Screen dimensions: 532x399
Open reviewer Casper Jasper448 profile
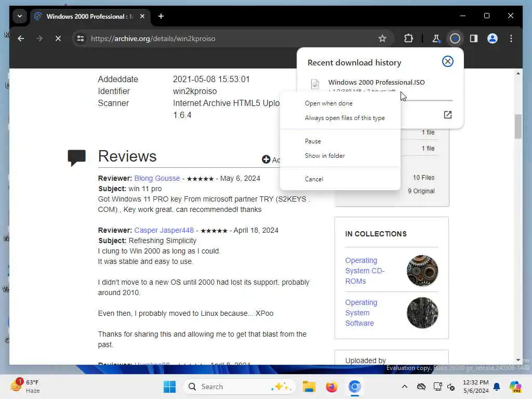164,230
